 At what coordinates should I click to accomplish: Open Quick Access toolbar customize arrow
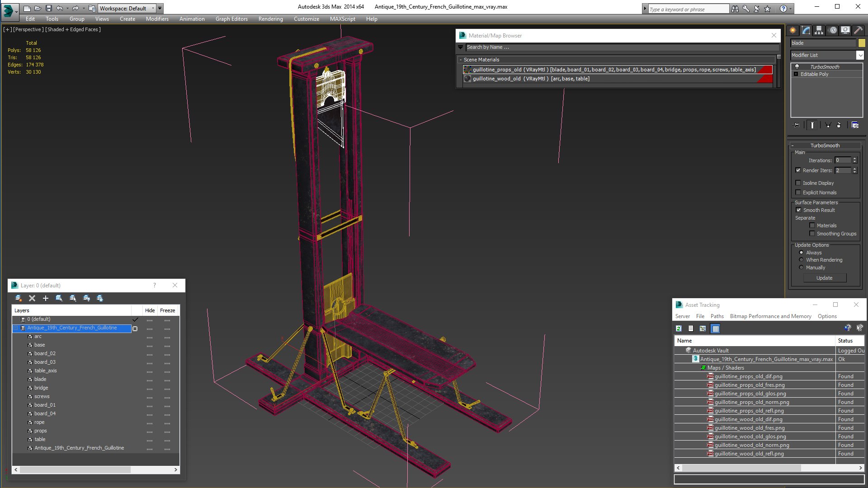(160, 8)
